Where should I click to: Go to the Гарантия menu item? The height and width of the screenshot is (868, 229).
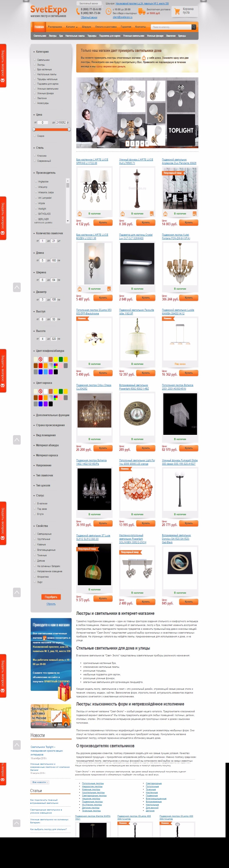[x=126, y=27]
